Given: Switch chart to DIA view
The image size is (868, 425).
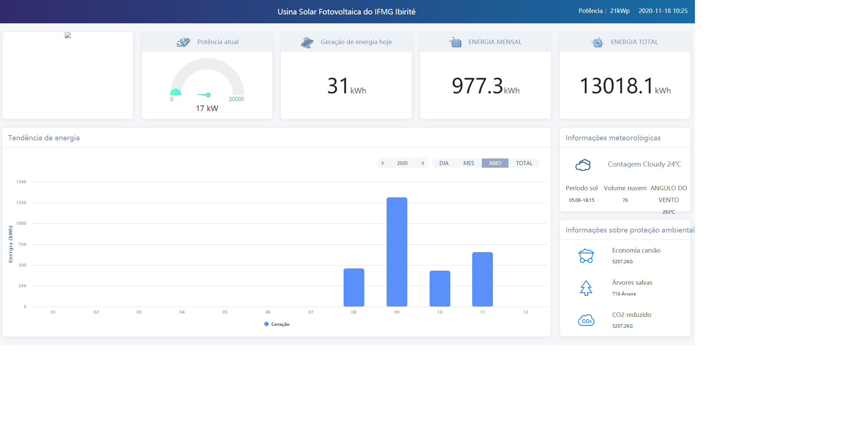Looking at the screenshot, I should point(444,163).
